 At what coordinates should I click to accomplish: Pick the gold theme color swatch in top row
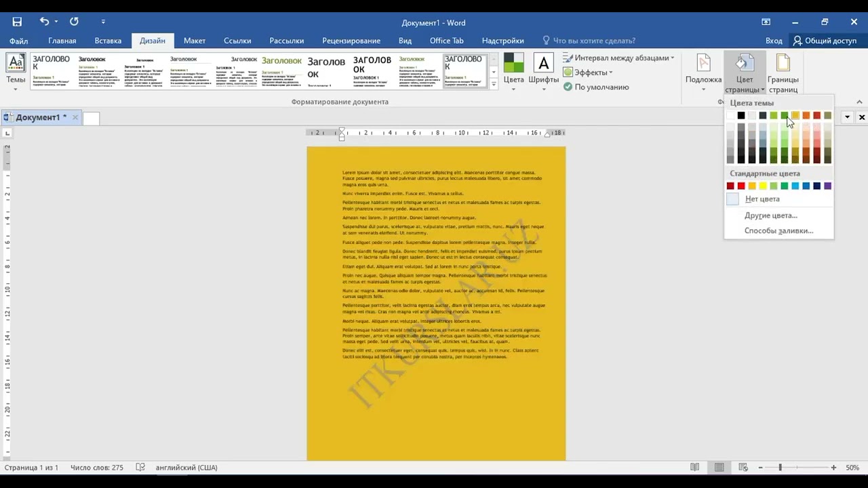pos(795,116)
